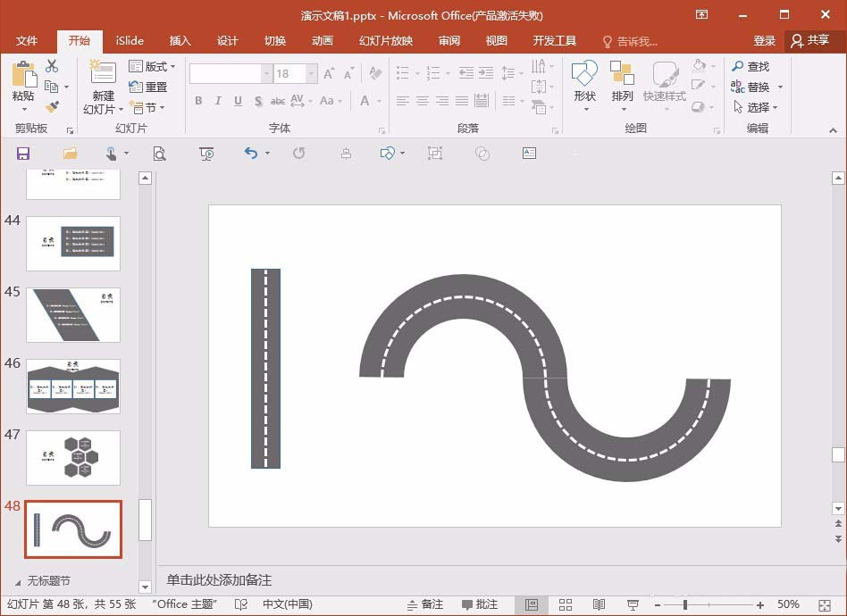The image size is (847, 616).
Task: Toggle Bold formatting
Action: 198,100
